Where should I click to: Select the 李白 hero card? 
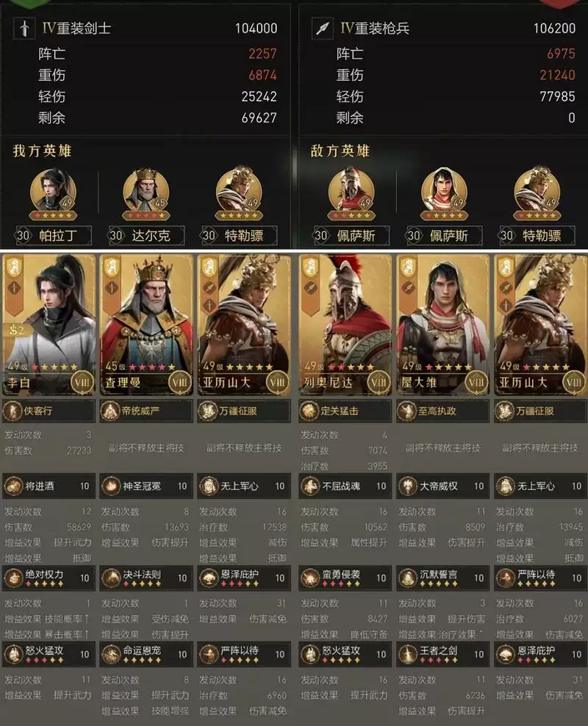pos(49,325)
